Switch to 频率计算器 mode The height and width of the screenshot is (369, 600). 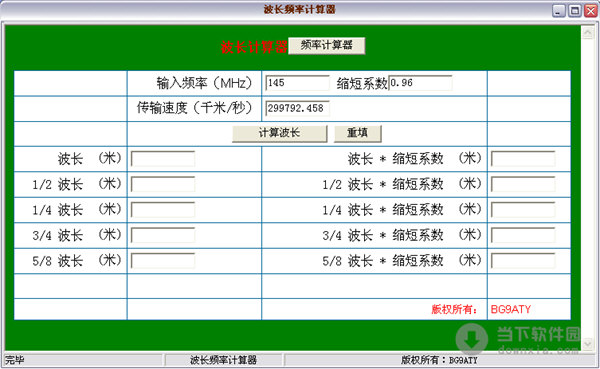point(326,46)
